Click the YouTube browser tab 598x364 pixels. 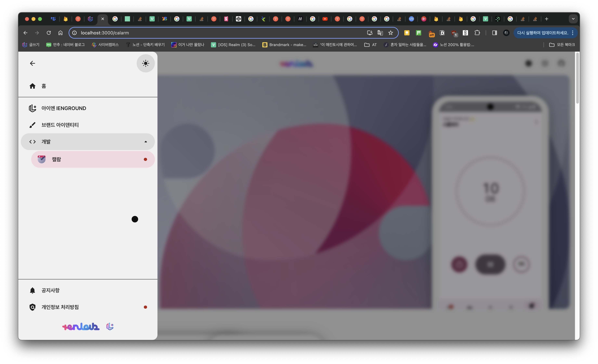coord(325,19)
